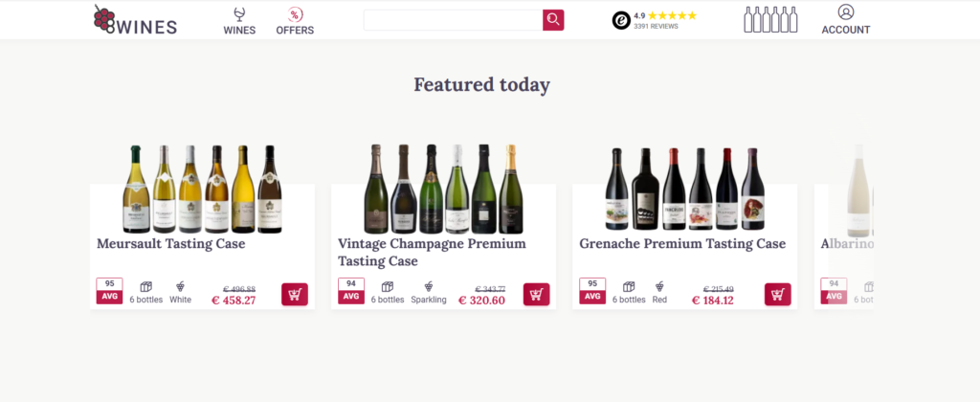Open Grenache Premium Tasting Case link

click(x=682, y=244)
